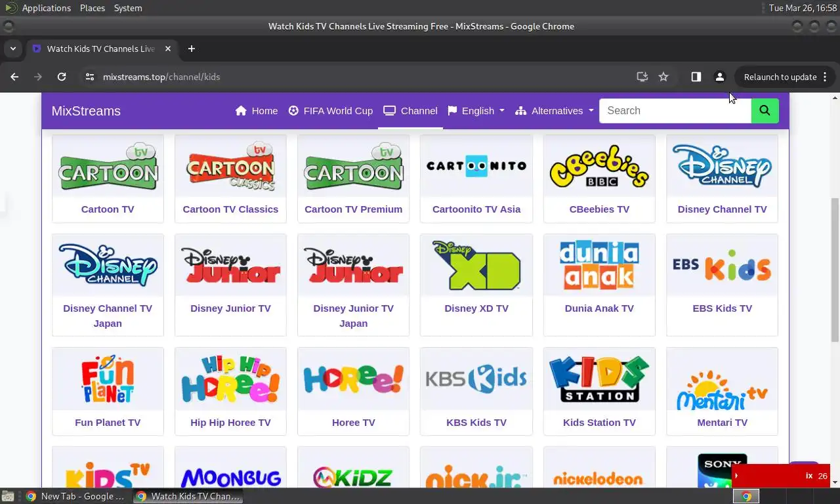The image size is (840, 504).
Task: Open the Dunia Anak logo thumbnail
Action: point(599,266)
